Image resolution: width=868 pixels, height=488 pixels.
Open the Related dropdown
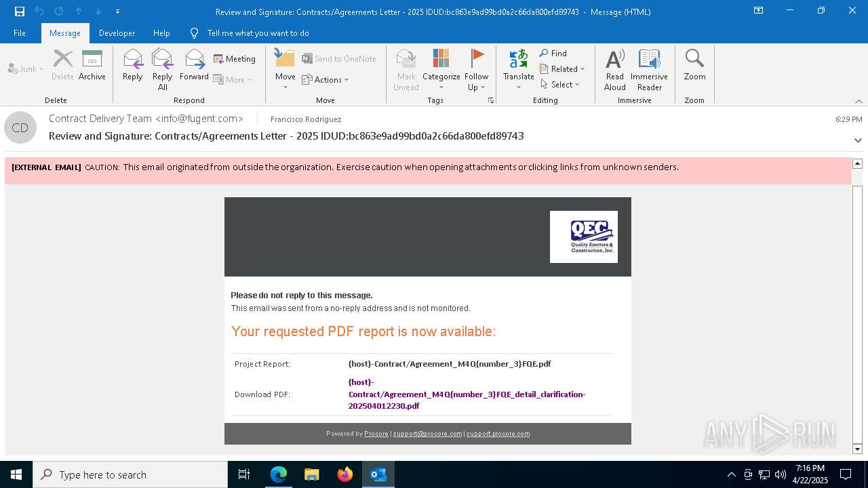pyautogui.click(x=562, y=68)
